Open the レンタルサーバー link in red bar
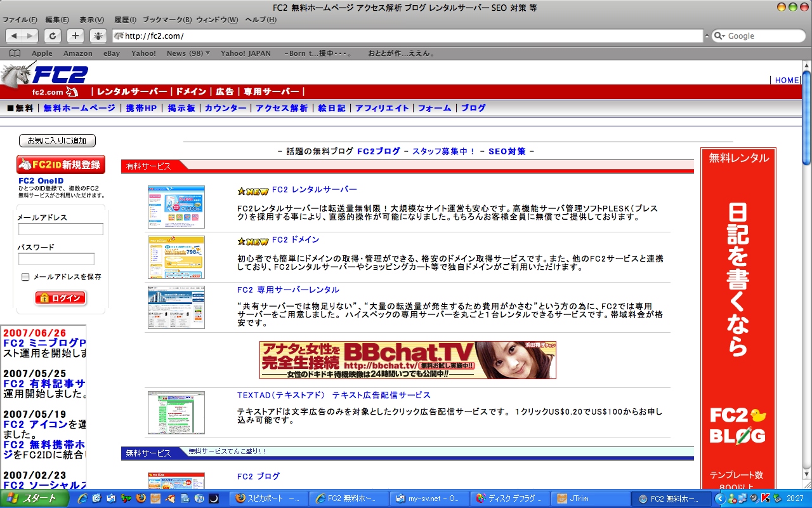Screen dimensions: 812x508 (132, 91)
